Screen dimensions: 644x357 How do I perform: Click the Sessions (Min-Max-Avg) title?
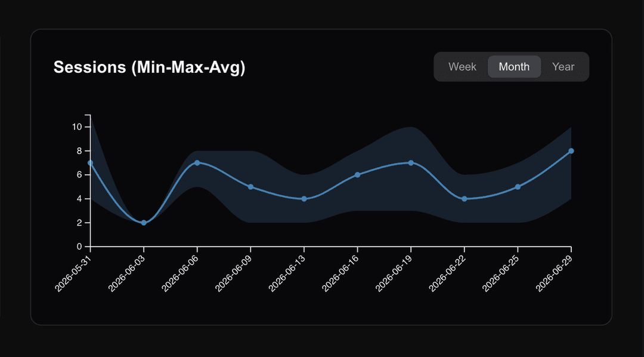point(149,67)
